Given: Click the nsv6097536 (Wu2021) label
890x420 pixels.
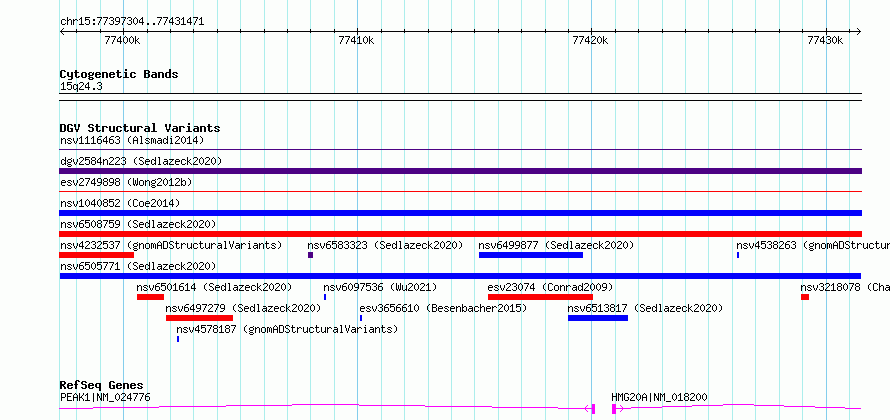Looking at the screenshot, I should (x=380, y=287).
